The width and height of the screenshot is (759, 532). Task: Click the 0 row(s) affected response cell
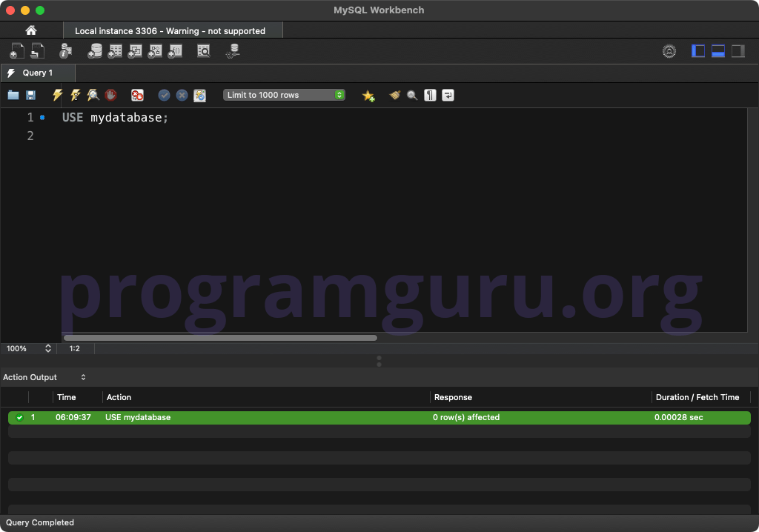click(466, 417)
